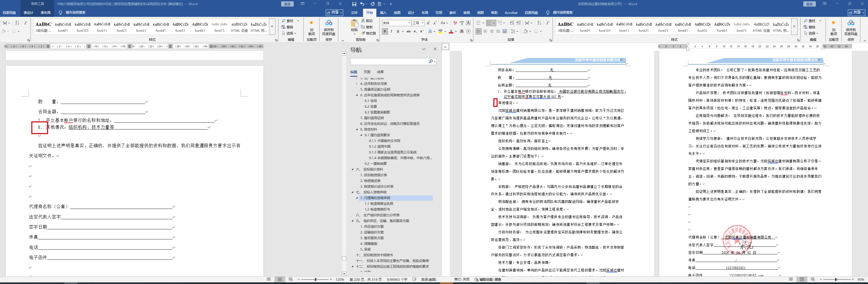The width and height of the screenshot is (868, 284).
Task: Toggle Italic formatting button
Action: tap(391, 31)
